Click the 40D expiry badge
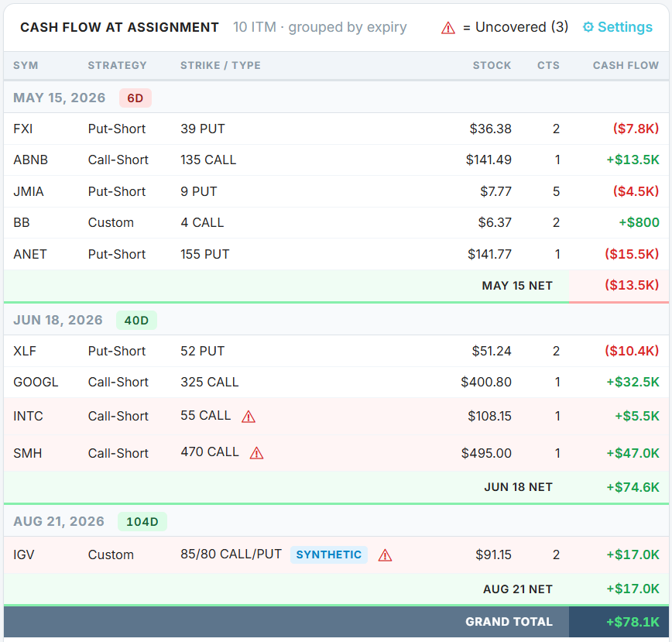672x642 pixels. 136,320
